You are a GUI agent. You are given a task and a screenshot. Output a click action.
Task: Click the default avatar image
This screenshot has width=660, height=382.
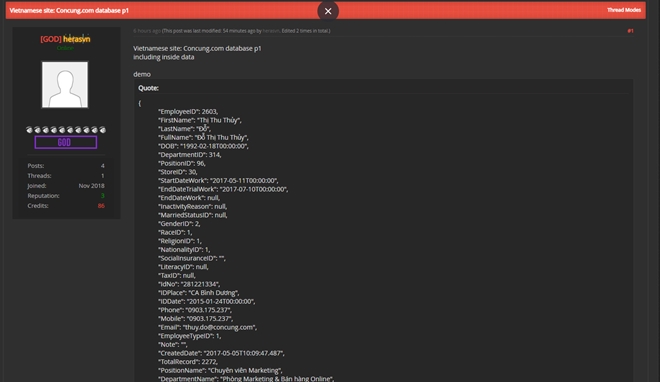[x=65, y=85]
